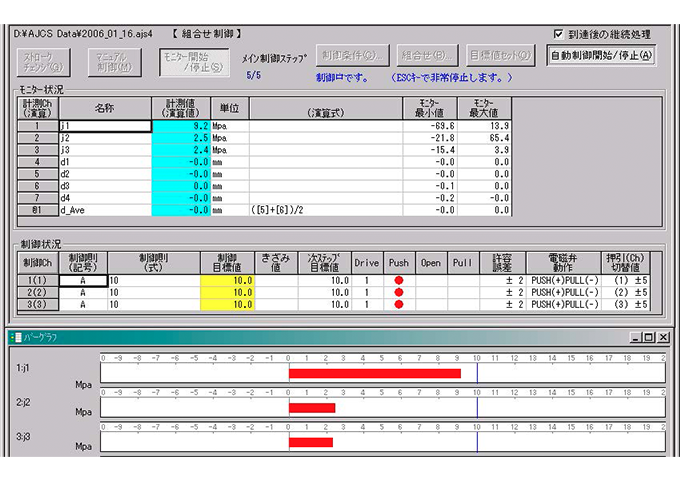Viewport: 680px width, 480px height.
Task: Click yellow target value for channel 2(2)
Action: point(227,293)
